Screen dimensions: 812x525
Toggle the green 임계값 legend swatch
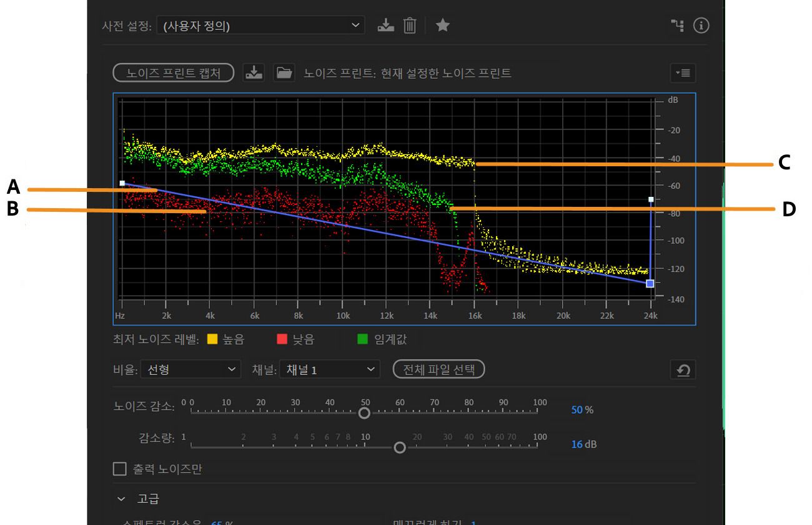click(363, 339)
